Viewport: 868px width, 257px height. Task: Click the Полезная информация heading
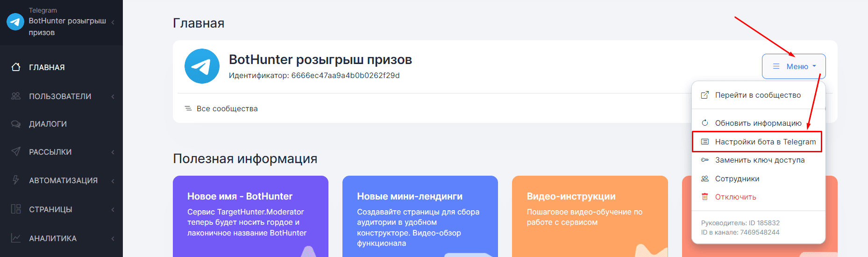(x=245, y=158)
